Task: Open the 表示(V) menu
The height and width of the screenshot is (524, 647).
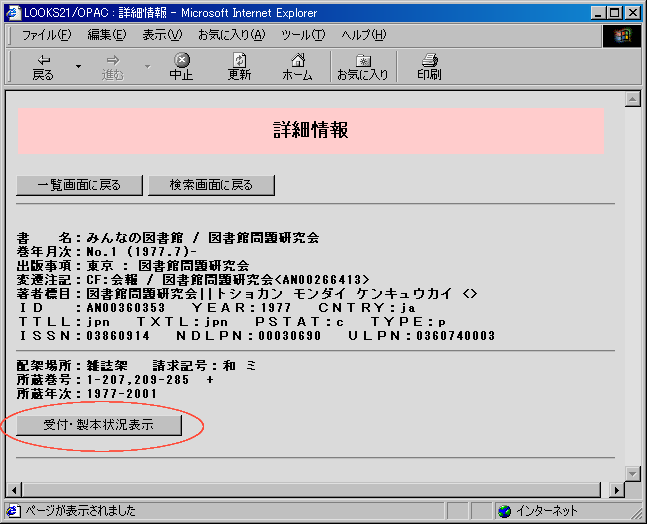Action: click(162, 35)
